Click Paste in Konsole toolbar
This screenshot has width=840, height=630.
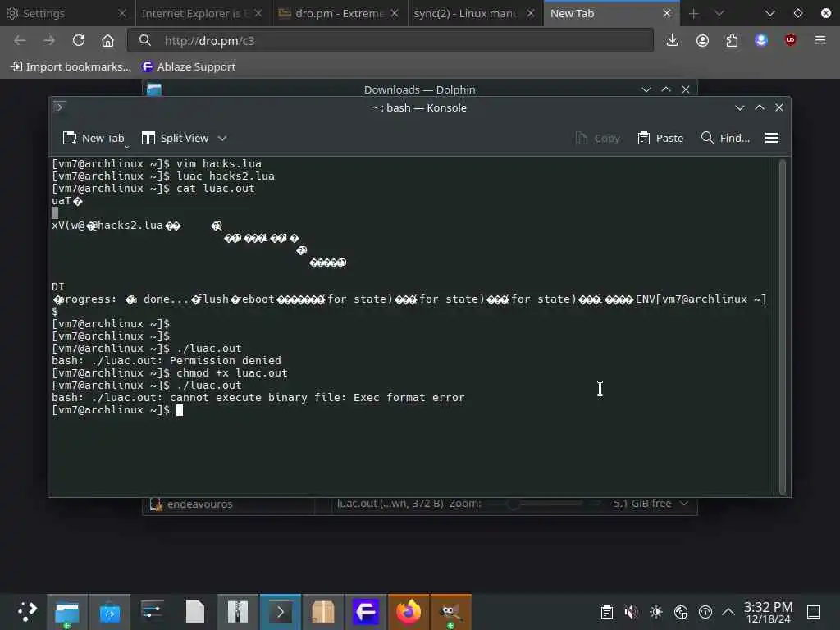point(660,138)
